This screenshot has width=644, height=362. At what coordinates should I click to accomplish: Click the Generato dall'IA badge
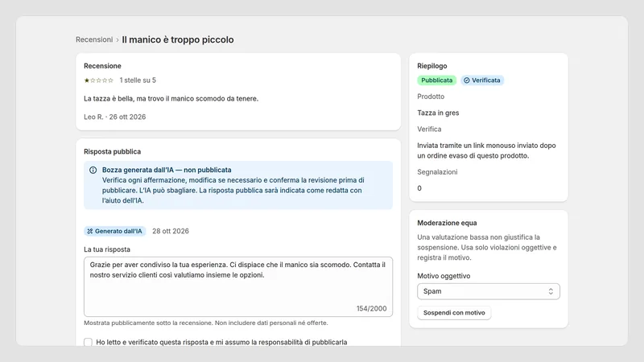pyautogui.click(x=115, y=232)
